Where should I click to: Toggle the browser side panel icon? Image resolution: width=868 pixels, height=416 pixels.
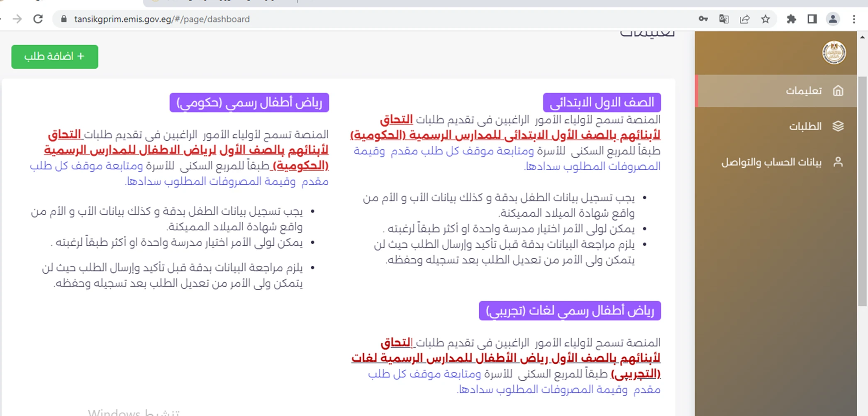pyautogui.click(x=812, y=19)
